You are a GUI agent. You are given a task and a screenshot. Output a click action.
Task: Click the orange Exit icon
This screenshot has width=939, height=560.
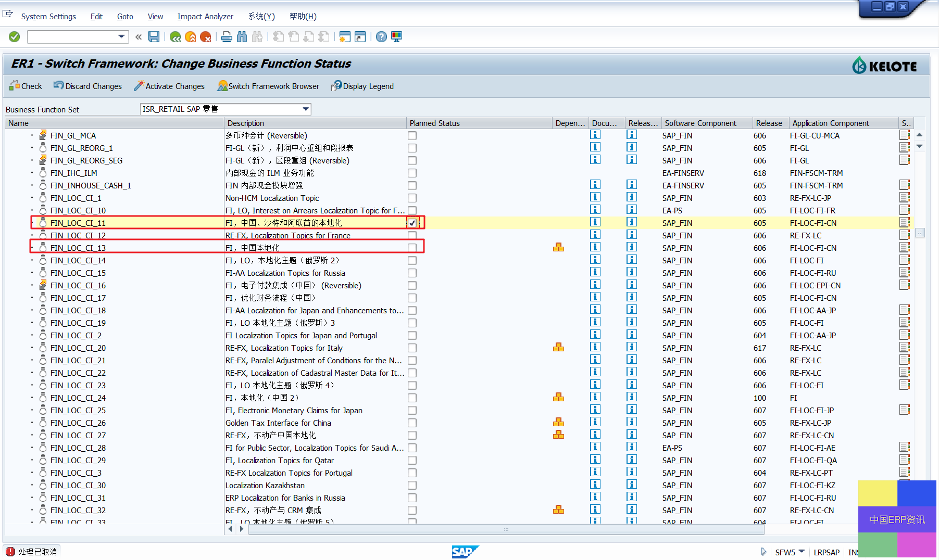point(191,37)
